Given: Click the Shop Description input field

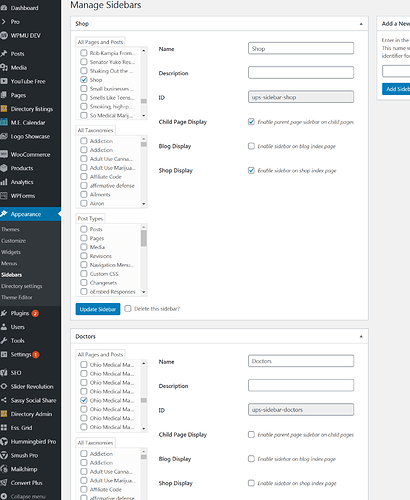Looking at the screenshot, I should coord(301,72).
